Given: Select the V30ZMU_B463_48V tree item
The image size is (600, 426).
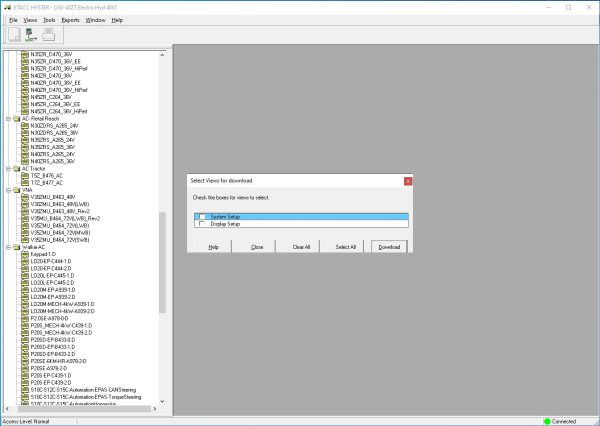Looking at the screenshot, I should (x=53, y=197).
